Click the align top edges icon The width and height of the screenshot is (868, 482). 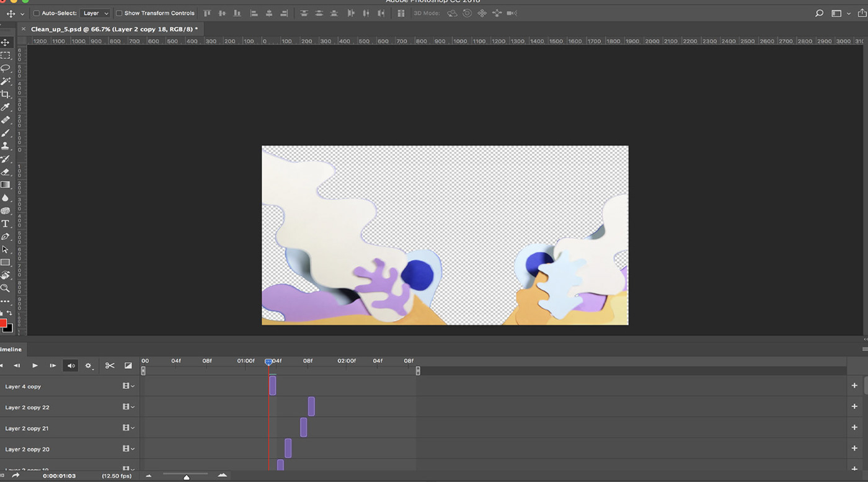tap(207, 13)
